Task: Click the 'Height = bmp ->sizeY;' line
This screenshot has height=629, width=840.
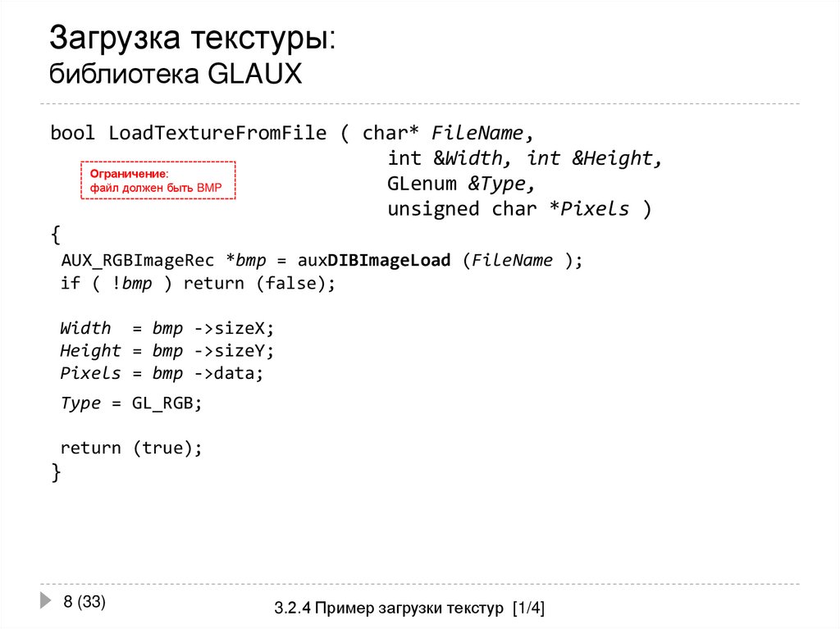Action: click(x=167, y=350)
